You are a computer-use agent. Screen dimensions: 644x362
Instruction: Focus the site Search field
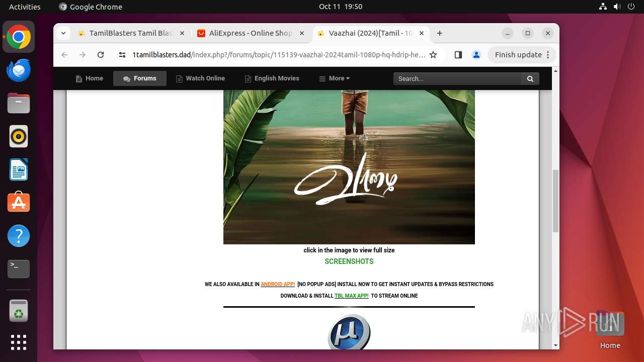(457, 78)
